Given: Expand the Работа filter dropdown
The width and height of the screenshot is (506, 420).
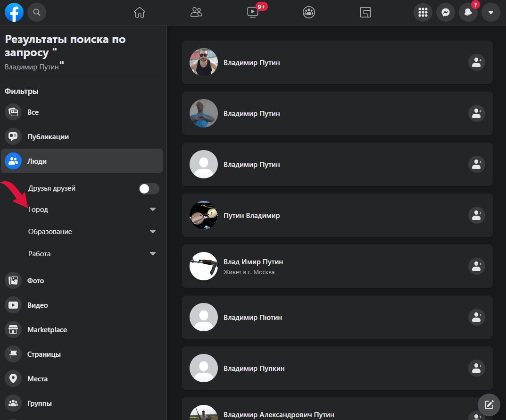Looking at the screenshot, I should [152, 254].
